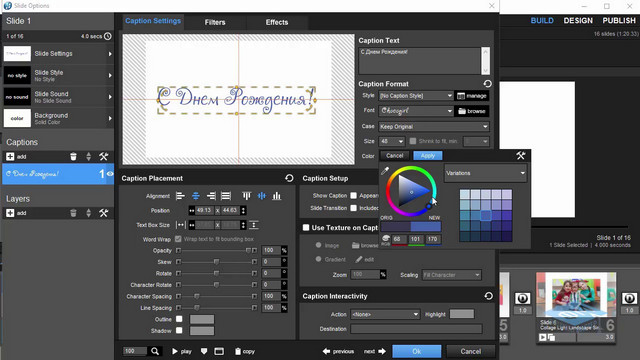Open the zoom magnifier at bottom
This screenshot has height=360, width=640.
click(x=155, y=351)
